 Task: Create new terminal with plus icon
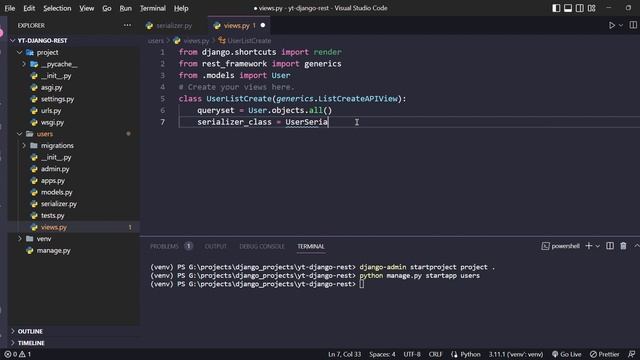click(x=589, y=246)
